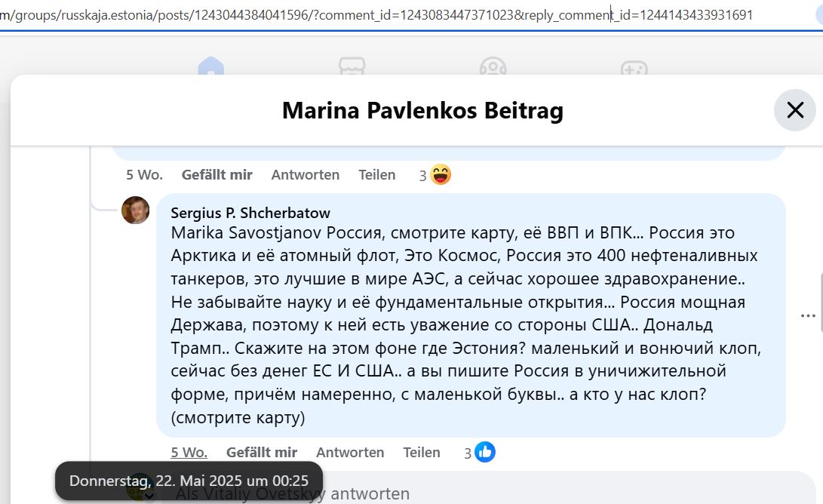Viewport: 823px width, 504px height.
Task: Click Teilen on the upper comment
Action: point(377,174)
